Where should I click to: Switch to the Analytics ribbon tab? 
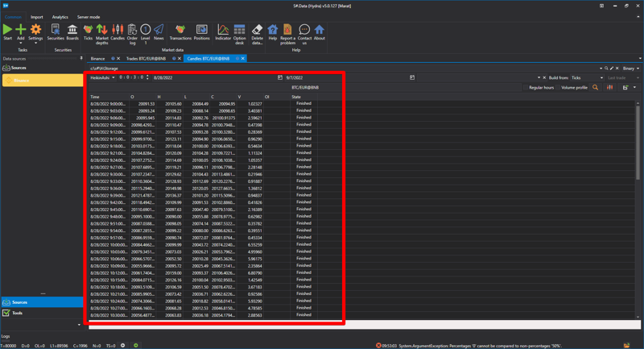(60, 16)
